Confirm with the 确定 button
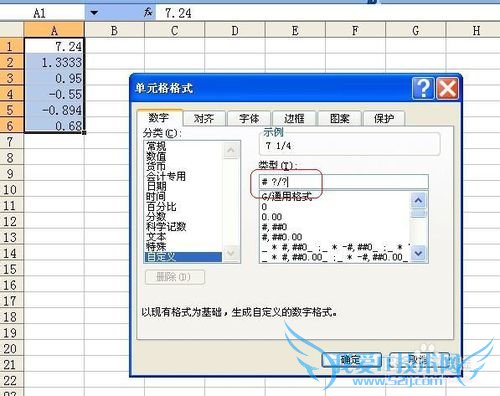This screenshot has width=500, height=396. [x=351, y=360]
